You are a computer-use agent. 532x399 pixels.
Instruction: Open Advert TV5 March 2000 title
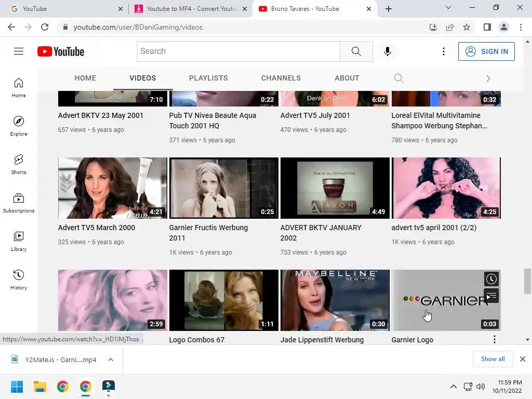(96, 228)
